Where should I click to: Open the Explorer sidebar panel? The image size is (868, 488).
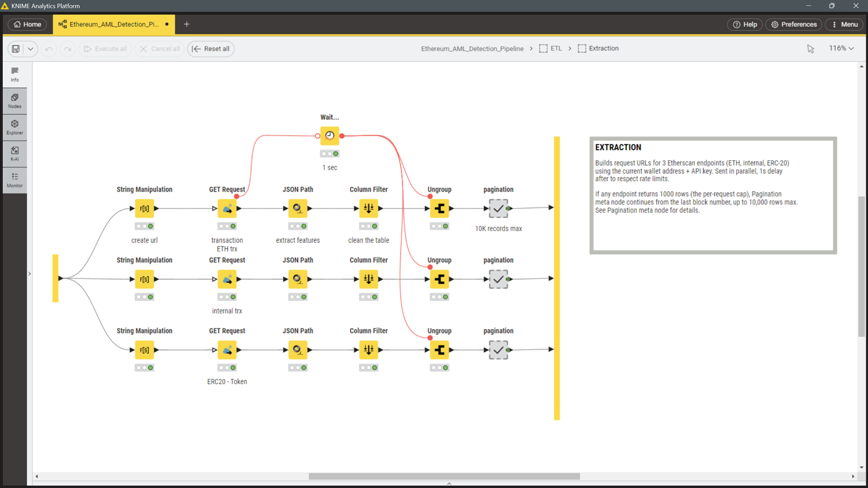pyautogui.click(x=15, y=127)
